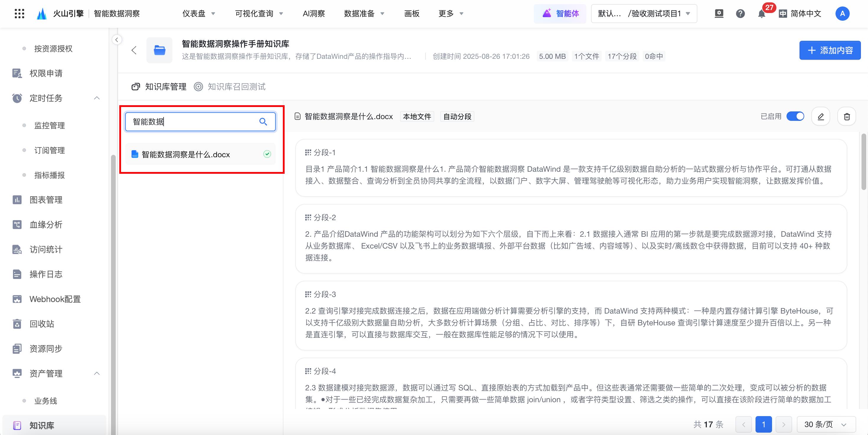
Task: Open the notifications bell
Action: coord(761,14)
